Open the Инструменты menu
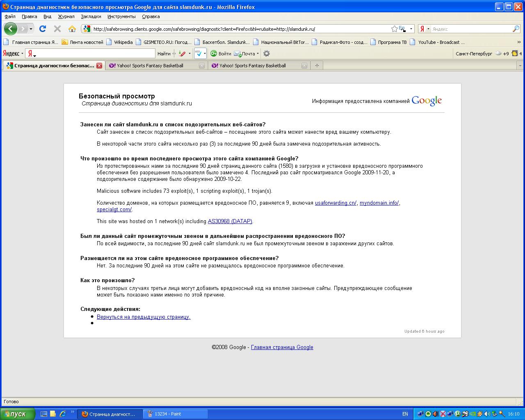Image resolution: width=525 pixels, height=420 pixels. (x=121, y=16)
